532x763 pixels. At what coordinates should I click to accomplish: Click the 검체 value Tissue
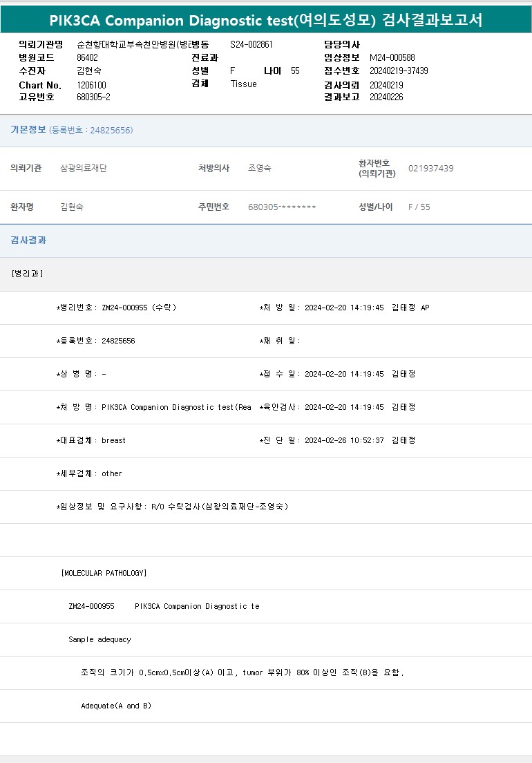[243, 84]
